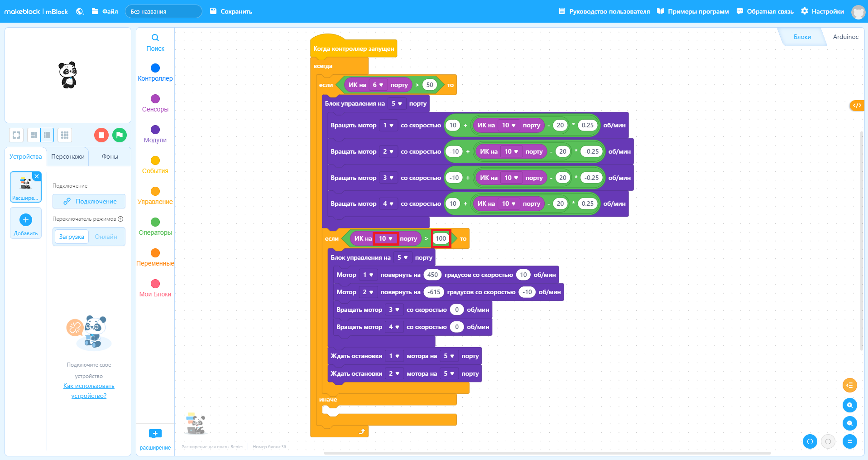This screenshot has width=868, height=460.
Task: Switch stage to fullscreen view
Action: (x=16, y=135)
